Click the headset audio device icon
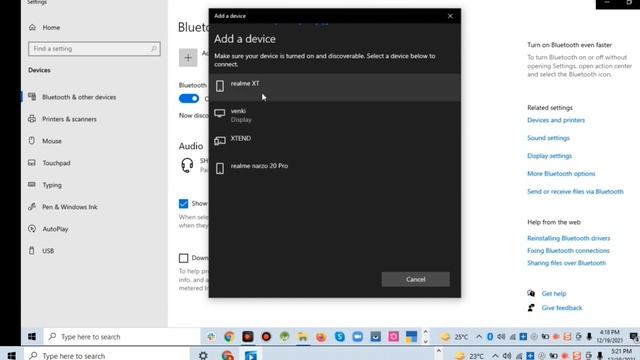The width and height of the screenshot is (640, 360). (187, 165)
